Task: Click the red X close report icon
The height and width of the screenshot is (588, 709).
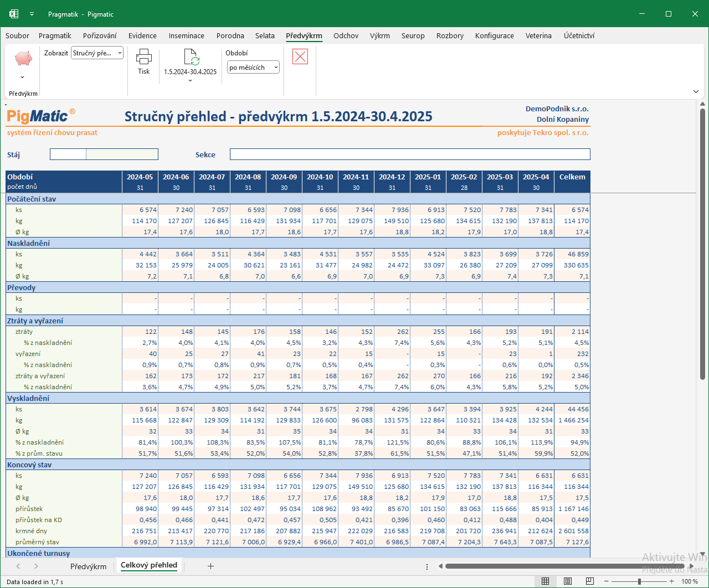Action: click(300, 56)
